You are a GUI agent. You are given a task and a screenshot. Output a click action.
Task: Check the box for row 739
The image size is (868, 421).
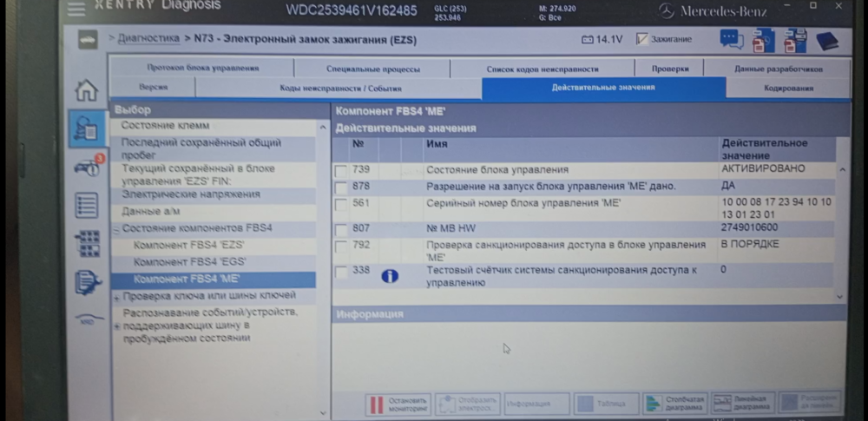[x=341, y=171]
